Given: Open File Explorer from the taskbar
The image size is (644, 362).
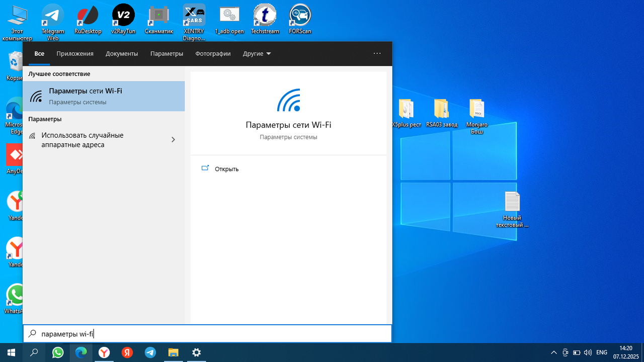Looking at the screenshot, I should pos(174,352).
